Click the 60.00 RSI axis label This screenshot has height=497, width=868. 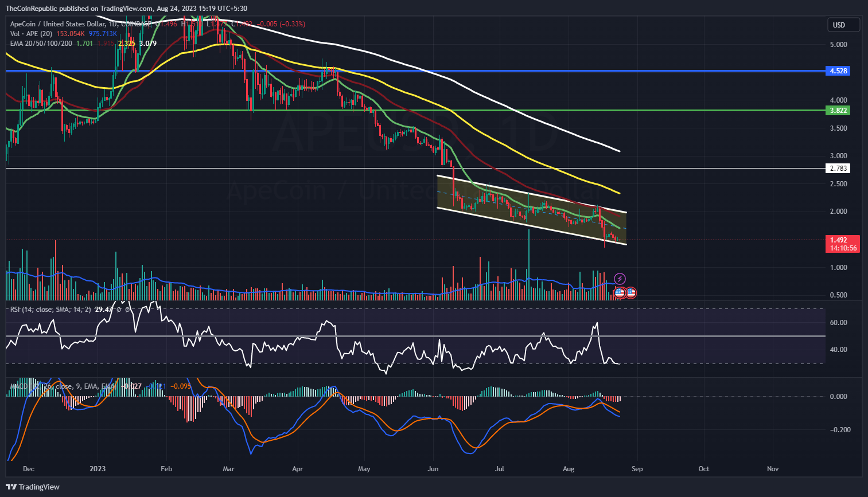coord(838,323)
